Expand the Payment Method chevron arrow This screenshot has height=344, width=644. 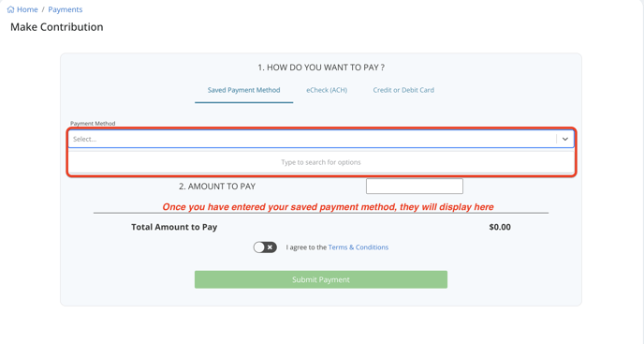[x=565, y=139]
